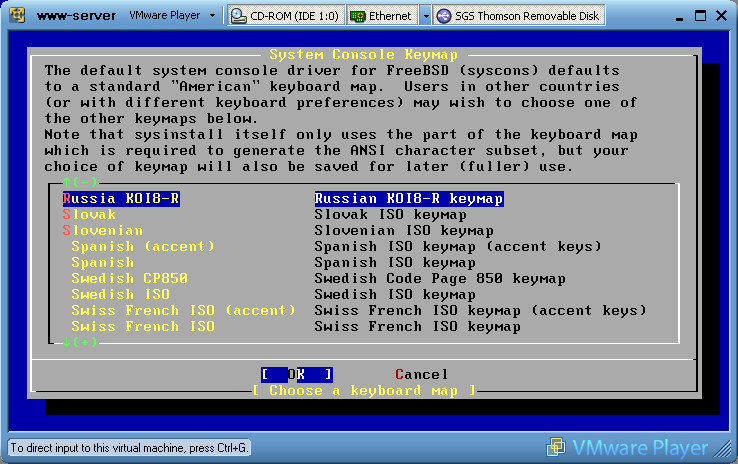Click the down scroll indicator below the list
The height and width of the screenshot is (464, 738).
pyautogui.click(x=80, y=342)
